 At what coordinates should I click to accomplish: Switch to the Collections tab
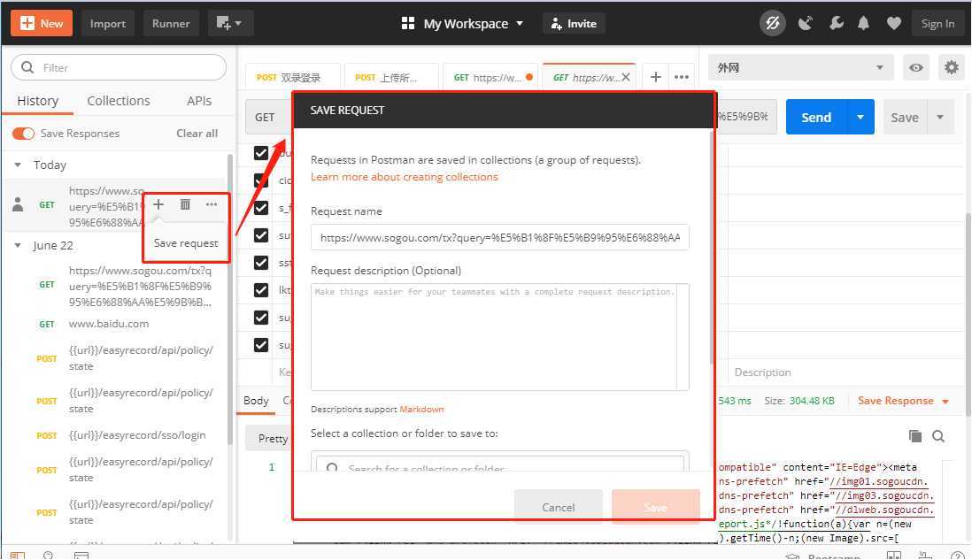(119, 101)
